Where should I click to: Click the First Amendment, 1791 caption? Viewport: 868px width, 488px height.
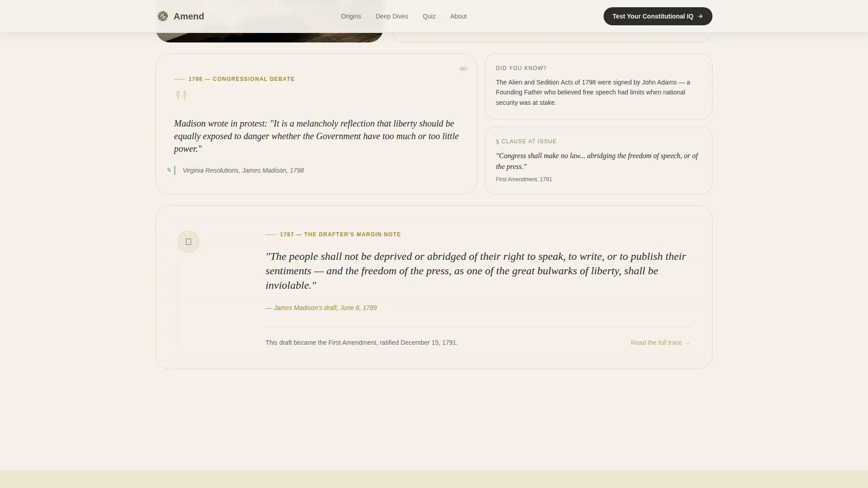tap(524, 179)
